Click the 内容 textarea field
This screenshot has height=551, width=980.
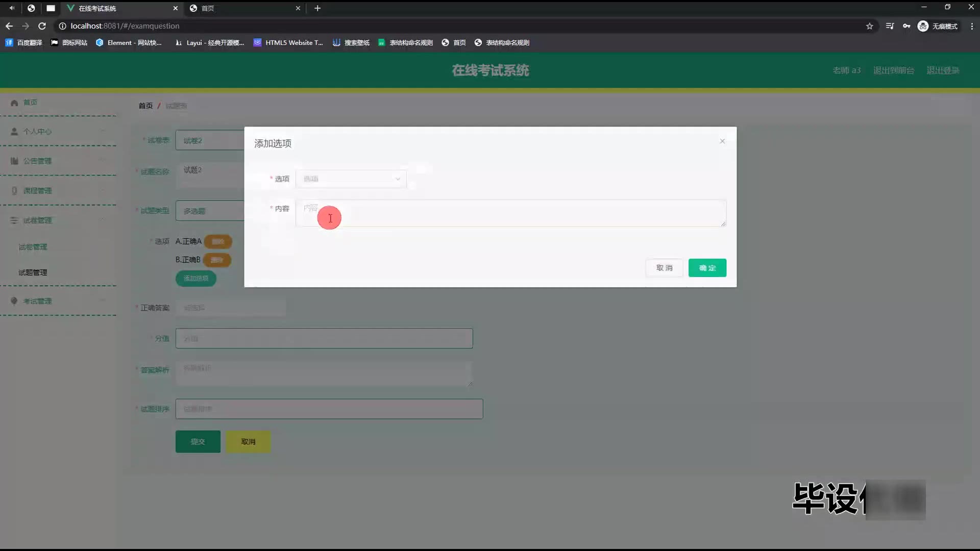point(510,213)
